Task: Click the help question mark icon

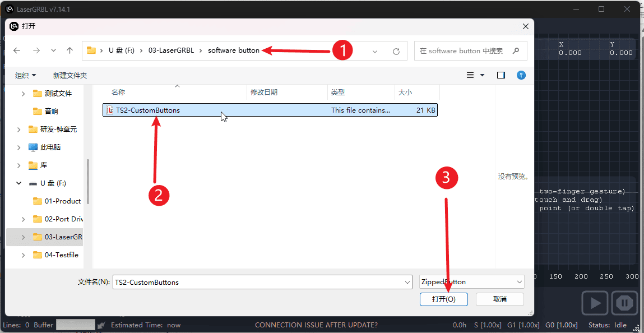Action: 521,75
